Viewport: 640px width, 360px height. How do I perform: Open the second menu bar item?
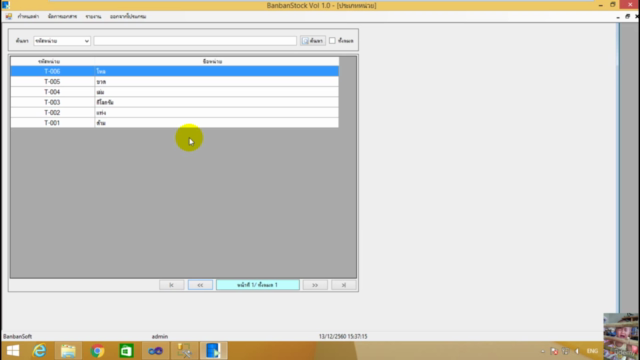tap(62, 16)
